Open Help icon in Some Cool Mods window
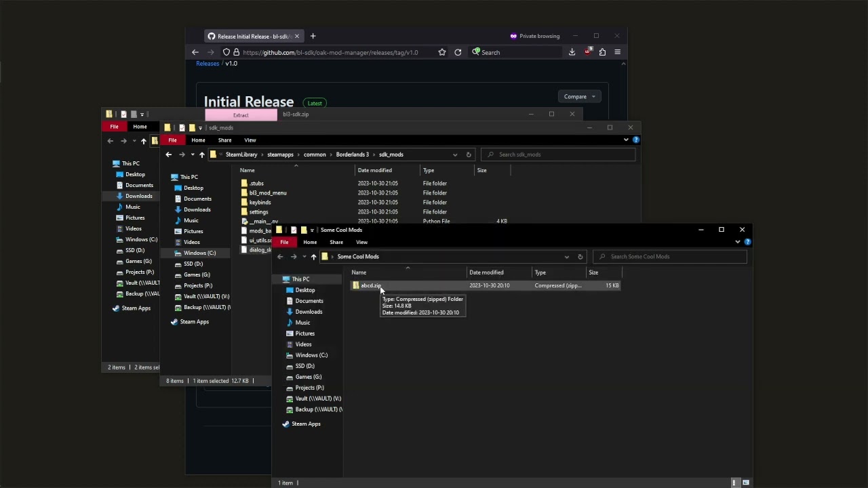 point(747,242)
